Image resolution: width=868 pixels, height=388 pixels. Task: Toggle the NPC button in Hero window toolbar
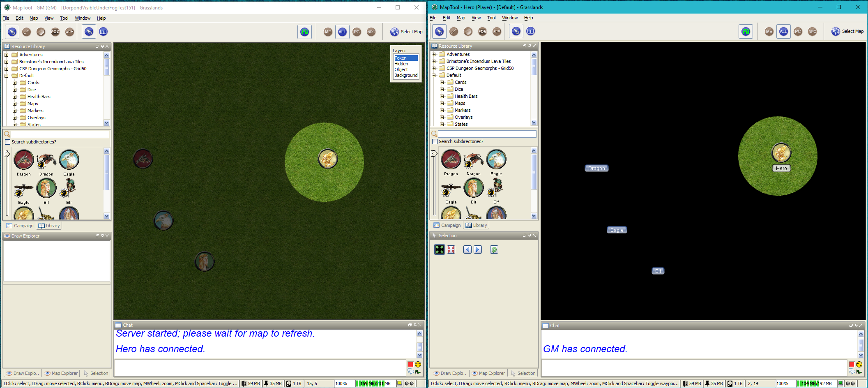pyautogui.click(x=812, y=31)
